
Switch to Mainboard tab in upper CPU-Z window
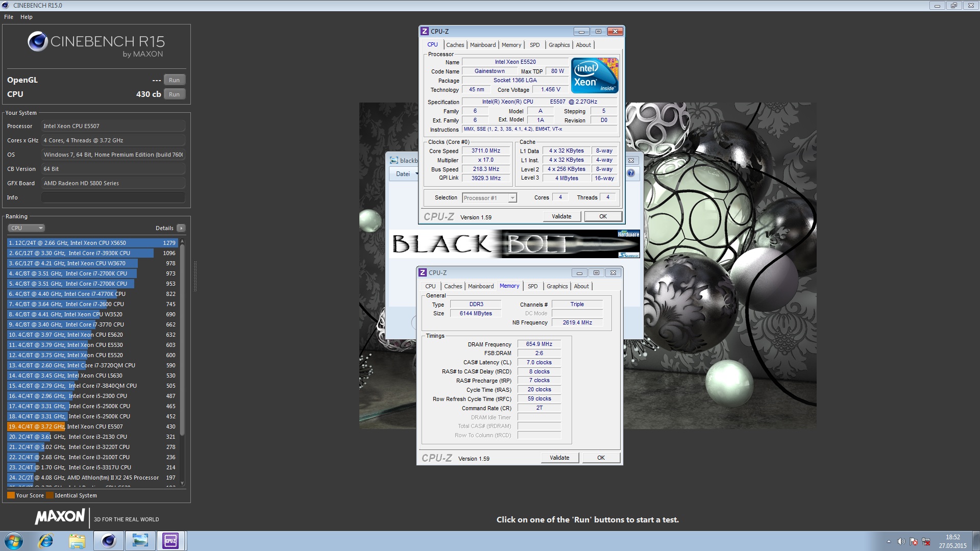[483, 45]
